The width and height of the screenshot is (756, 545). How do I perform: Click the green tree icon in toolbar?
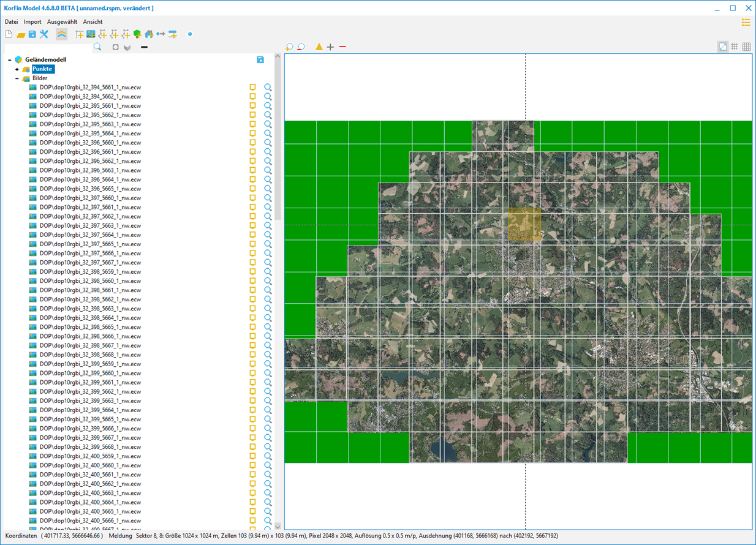pyautogui.click(x=137, y=34)
